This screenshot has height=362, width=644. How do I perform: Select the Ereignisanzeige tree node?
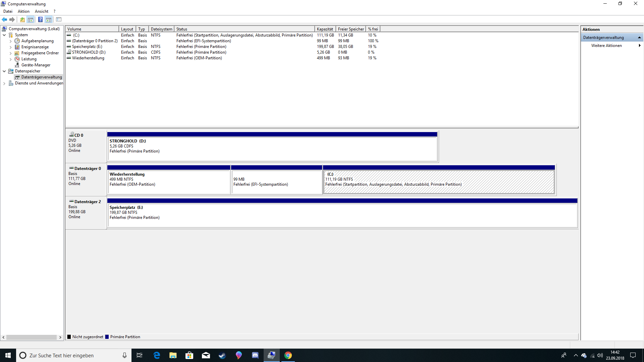click(x=35, y=47)
